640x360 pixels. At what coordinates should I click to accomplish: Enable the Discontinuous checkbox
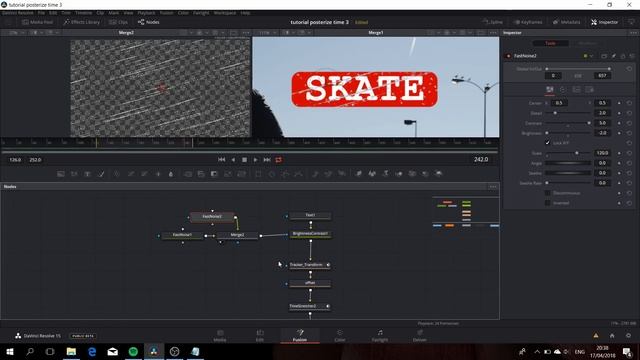point(548,193)
